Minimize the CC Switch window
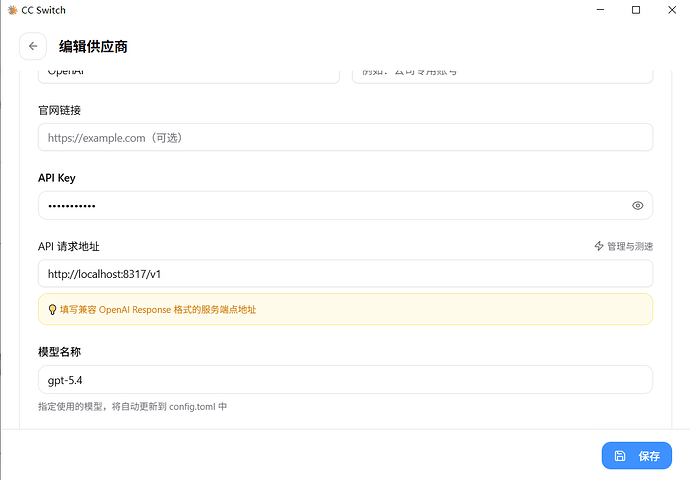Screen dimensions: 690x480 pyautogui.click(x=600, y=10)
